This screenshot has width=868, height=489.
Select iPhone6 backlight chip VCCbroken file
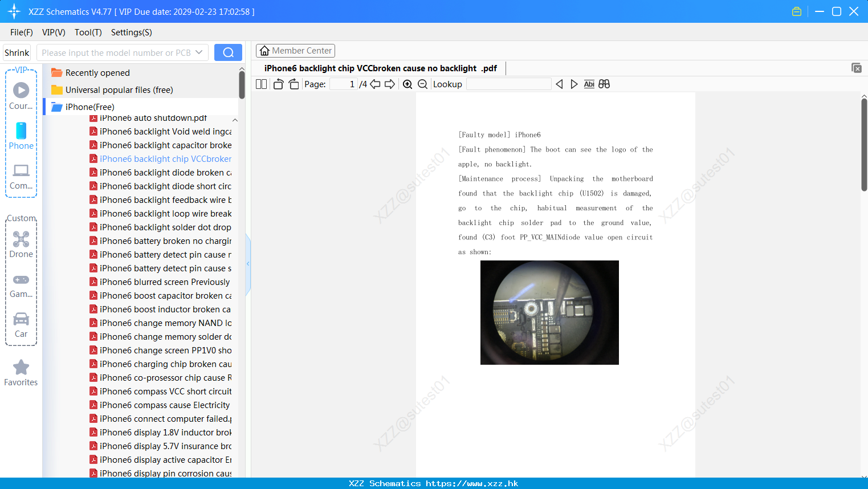[160, 159]
